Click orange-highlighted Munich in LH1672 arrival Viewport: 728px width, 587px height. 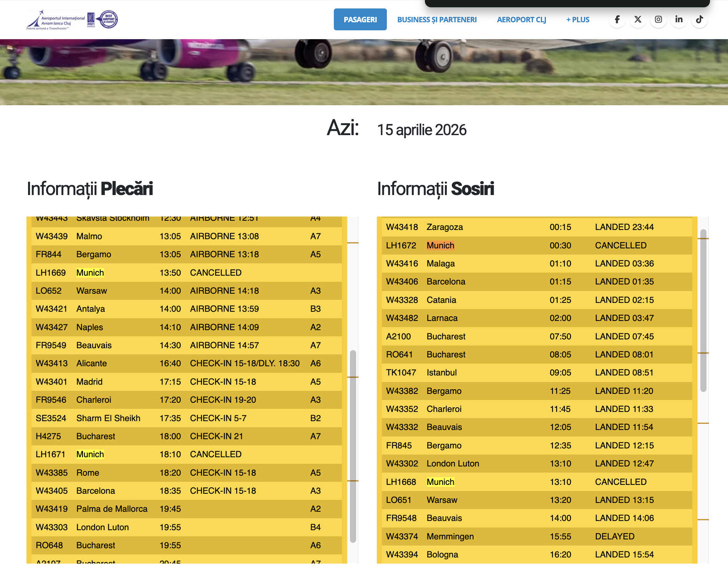pyautogui.click(x=440, y=245)
